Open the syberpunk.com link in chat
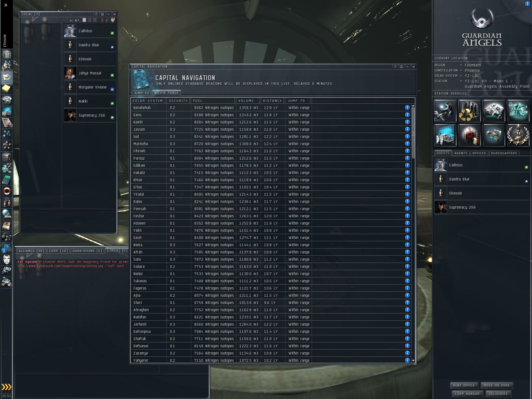The height and width of the screenshot is (399, 532). (x=60, y=266)
